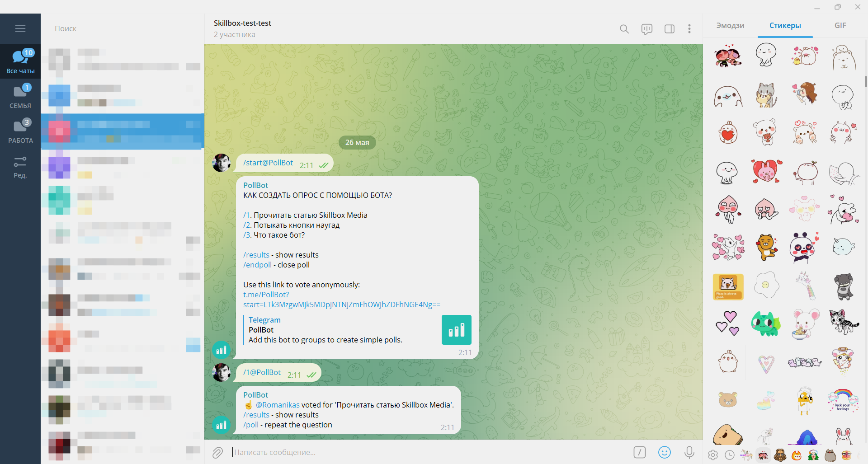Screen dimensions: 868x464
Task: Send the three purple hearts sticker
Action: (728, 323)
